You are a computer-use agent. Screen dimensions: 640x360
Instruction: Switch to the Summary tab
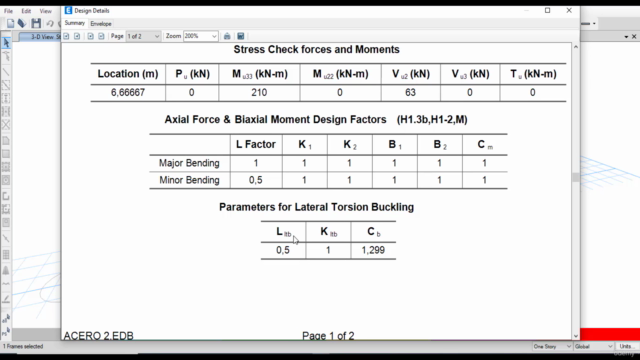74,23
